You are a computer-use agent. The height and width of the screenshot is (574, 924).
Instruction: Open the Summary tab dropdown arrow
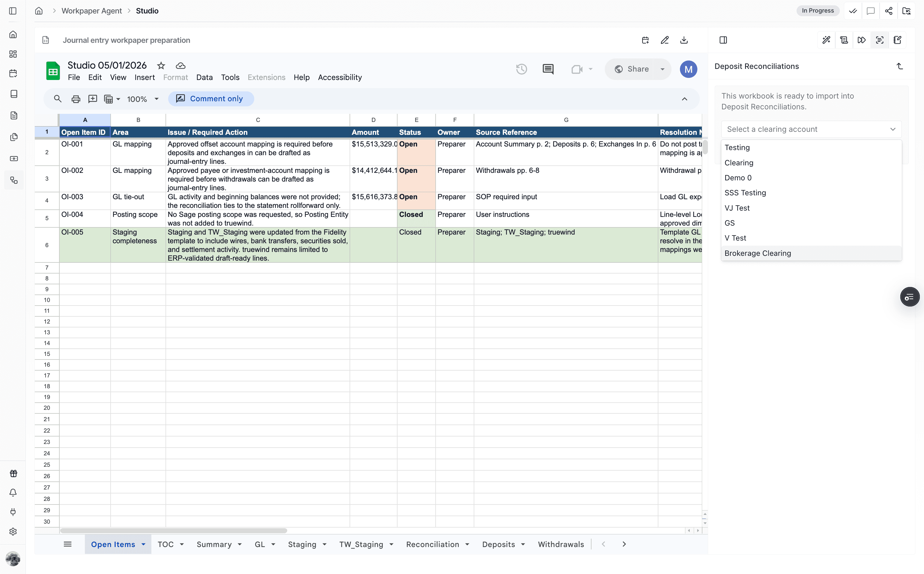(x=240, y=544)
